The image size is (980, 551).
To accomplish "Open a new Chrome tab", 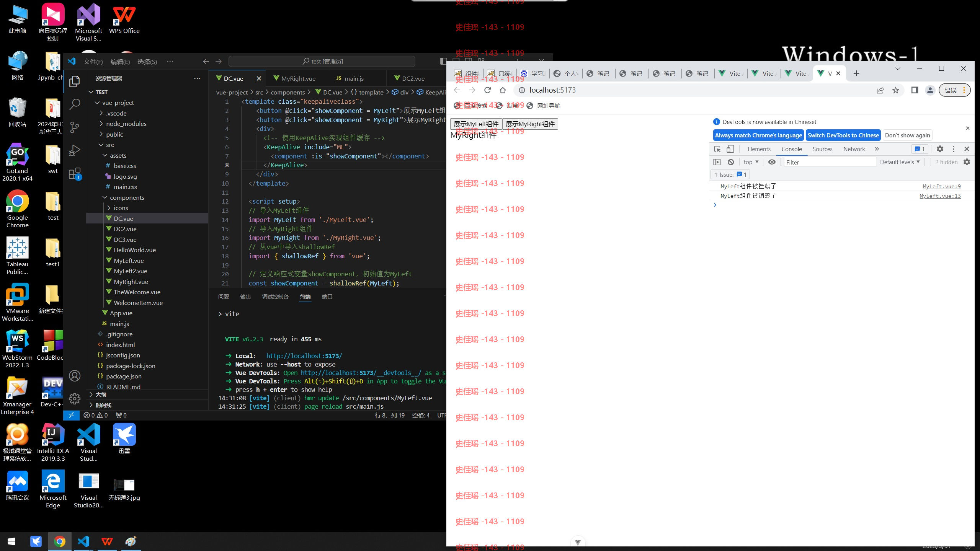I will click(857, 73).
